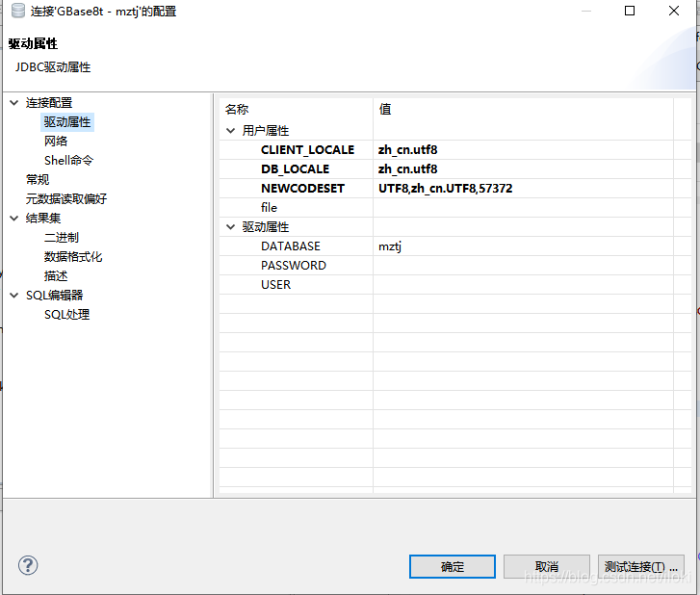The image size is (700, 595).
Task: Close the configuration dialog window
Action: pyautogui.click(x=674, y=11)
